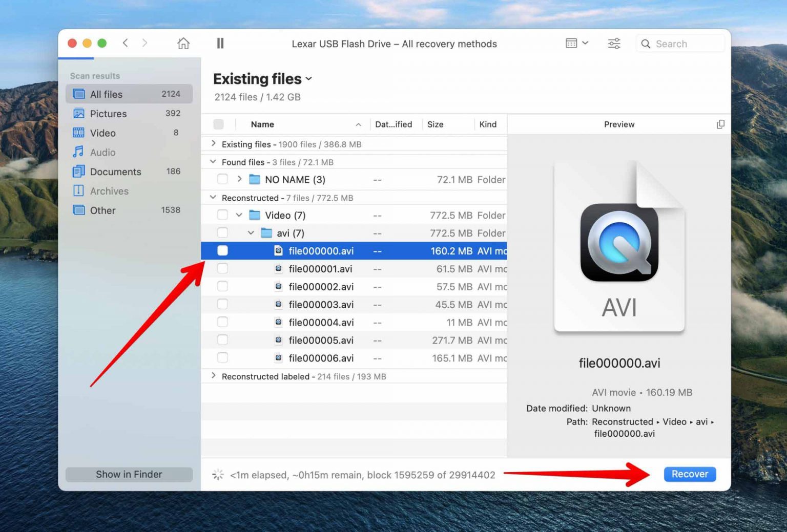Select the Audio category

tap(103, 152)
